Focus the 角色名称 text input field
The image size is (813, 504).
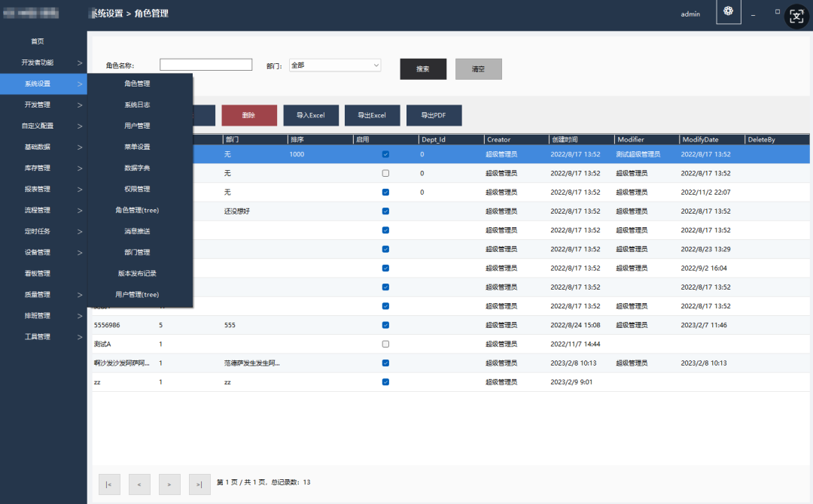coord(206,65)
